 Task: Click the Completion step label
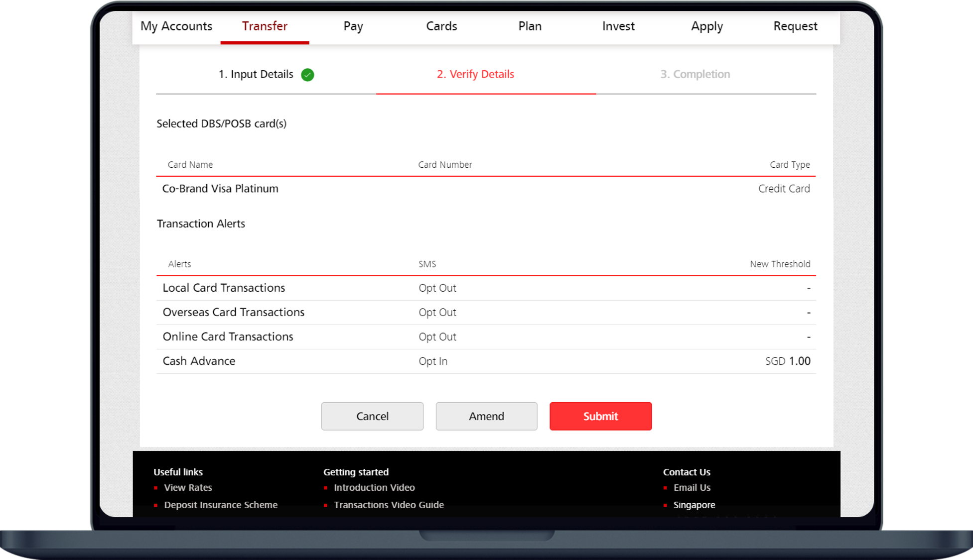pyautogui.click(x=695, y=74)
